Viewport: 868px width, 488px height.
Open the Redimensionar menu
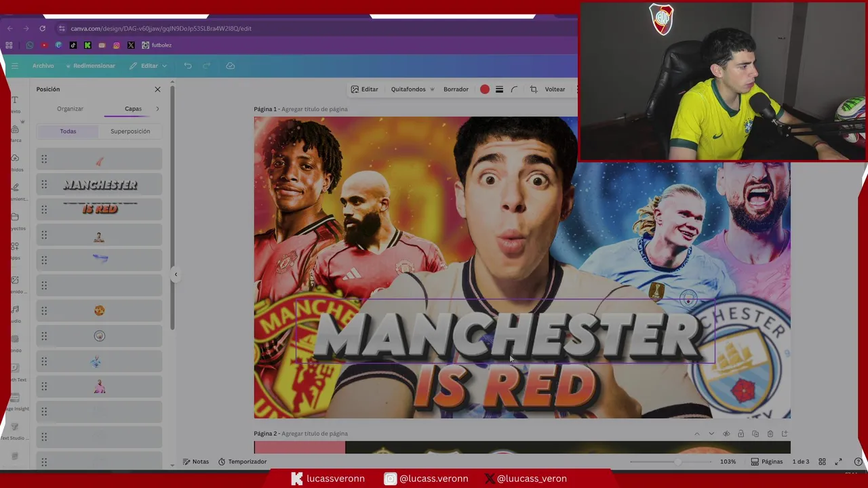click(90, 66)
